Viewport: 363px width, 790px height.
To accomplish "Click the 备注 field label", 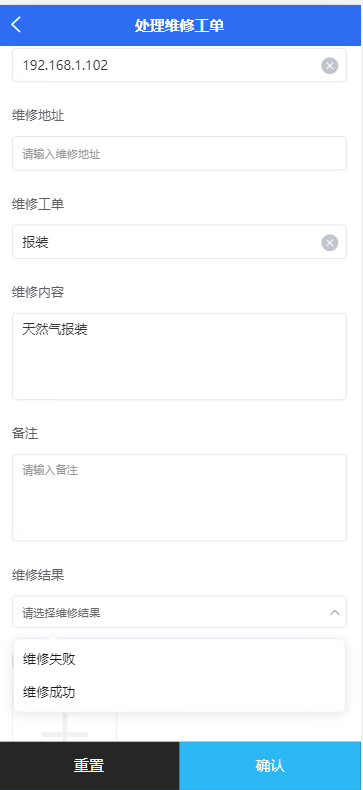I will pyautogui.click(x=25, y=433).
